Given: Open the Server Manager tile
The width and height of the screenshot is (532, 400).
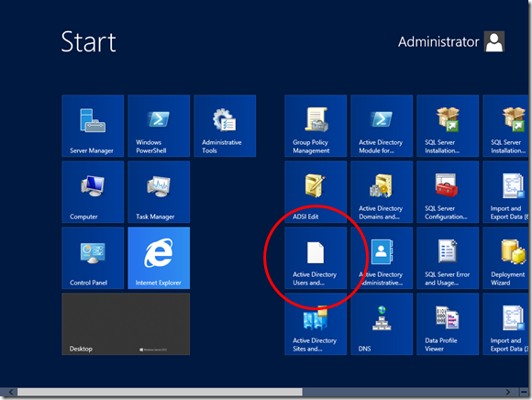Looking at the screenshot, I should pos(93,126).
